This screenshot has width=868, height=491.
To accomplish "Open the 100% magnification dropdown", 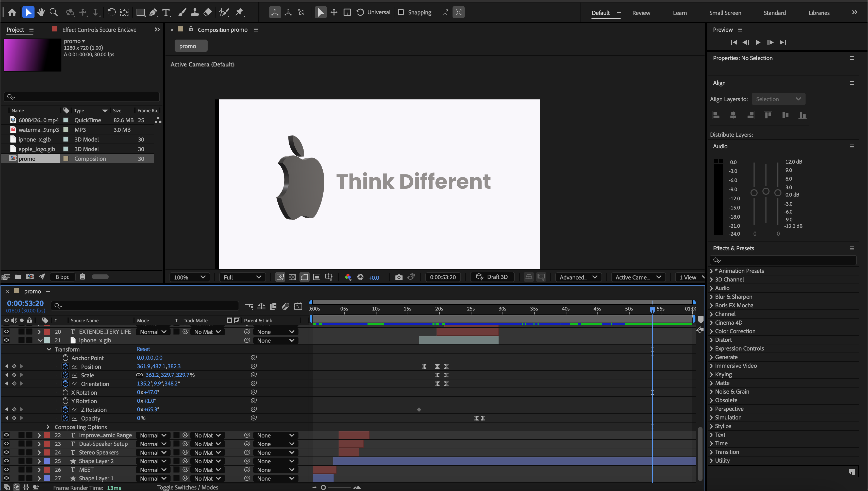I will pos(189,277).
